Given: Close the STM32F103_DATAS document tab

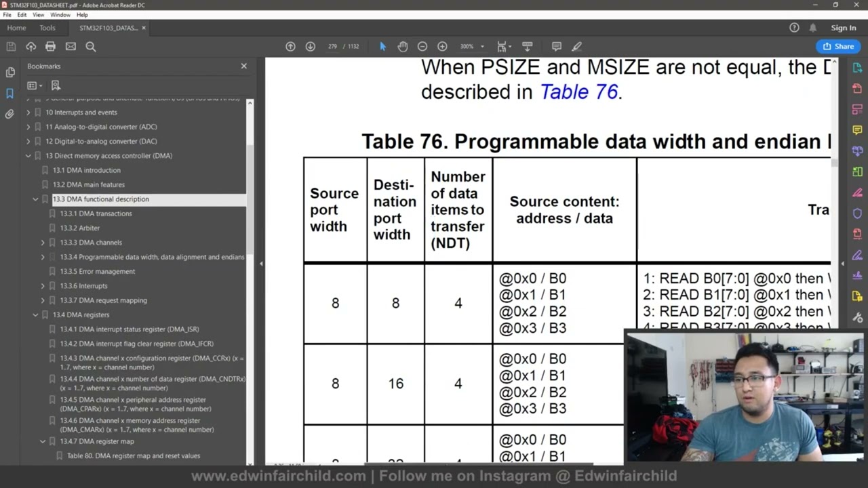Looking at the screenshot, I should click(x=144, y=28).
